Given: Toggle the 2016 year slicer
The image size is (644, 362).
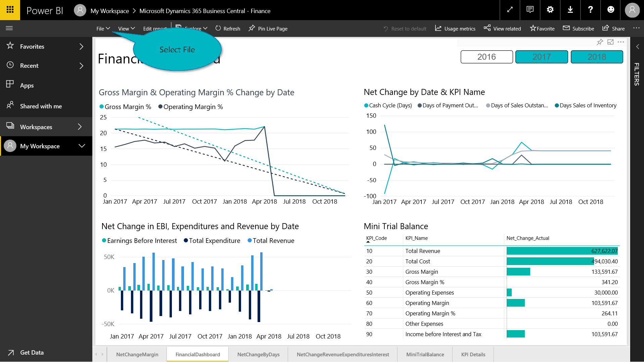Looking at the screenshot, I should point(487,57).
